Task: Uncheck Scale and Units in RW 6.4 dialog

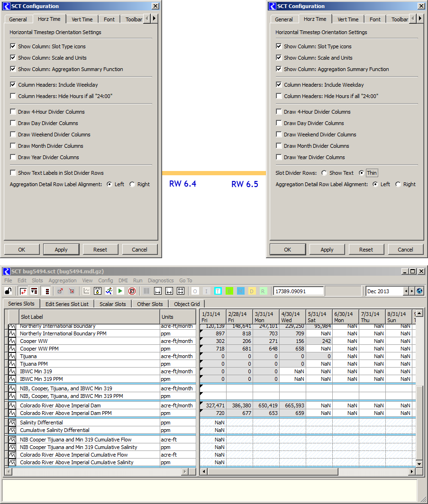Action: coord(13,57)
